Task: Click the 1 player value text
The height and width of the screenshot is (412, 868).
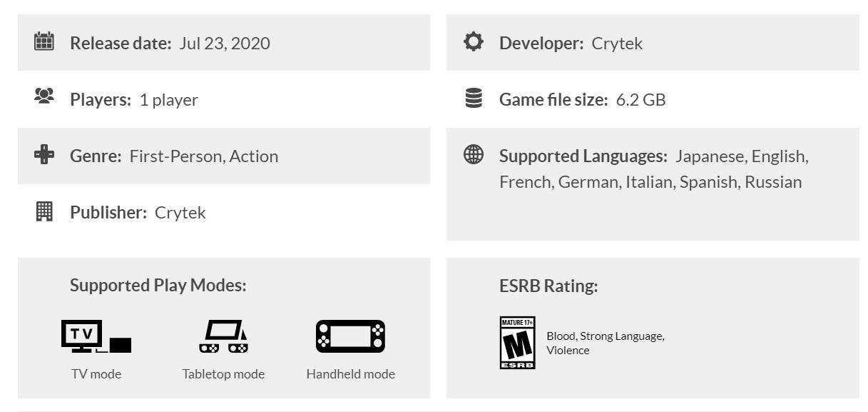Action: click(x=168, y=100)
